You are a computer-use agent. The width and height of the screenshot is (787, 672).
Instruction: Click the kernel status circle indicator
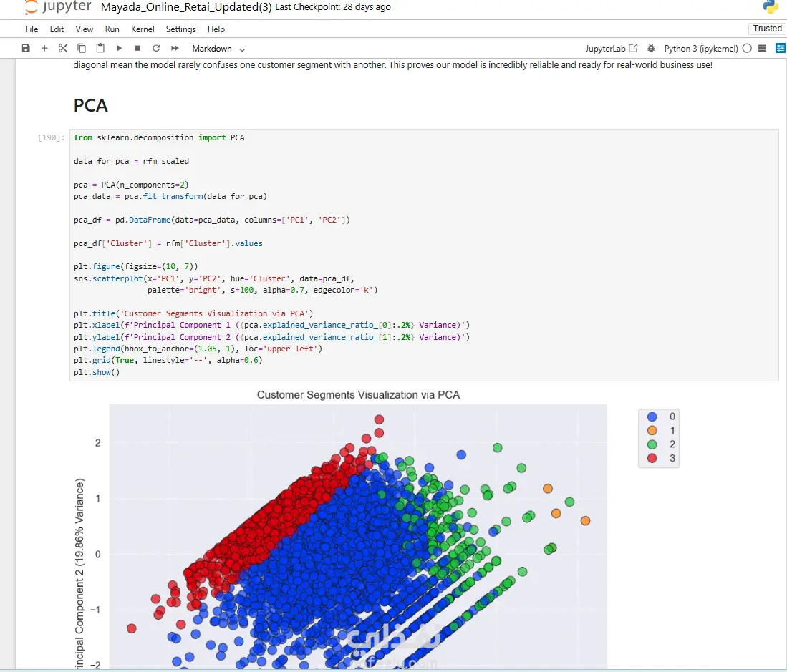point(747,48)
